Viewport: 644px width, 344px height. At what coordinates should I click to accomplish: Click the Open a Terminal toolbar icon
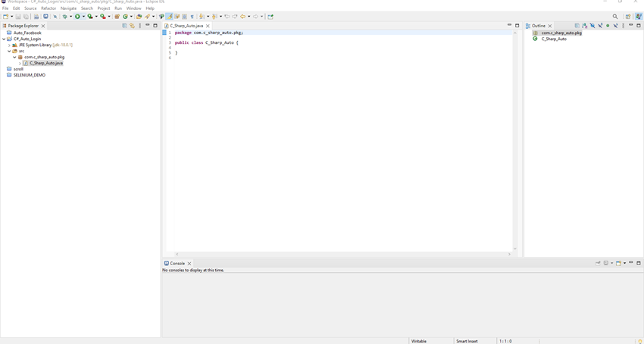point(45,17)
